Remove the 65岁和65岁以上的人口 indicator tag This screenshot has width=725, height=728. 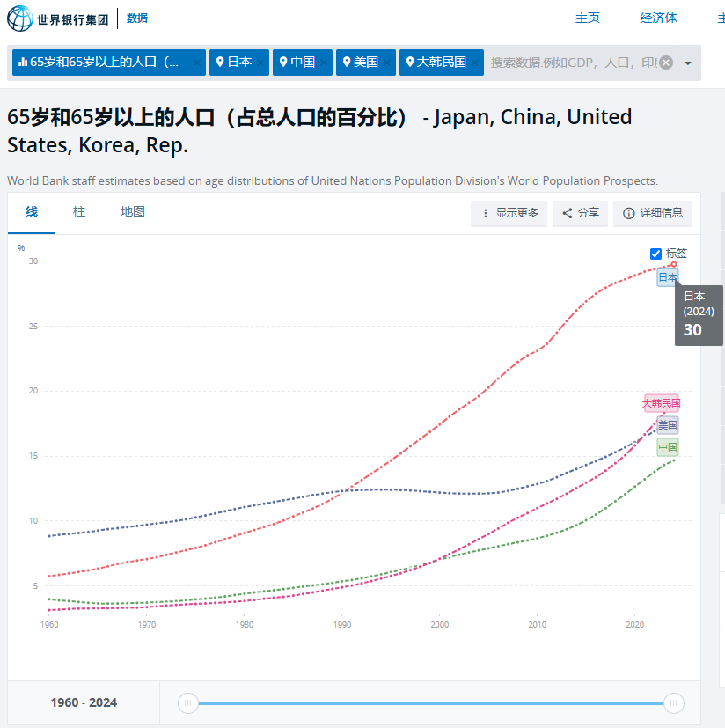197,63
